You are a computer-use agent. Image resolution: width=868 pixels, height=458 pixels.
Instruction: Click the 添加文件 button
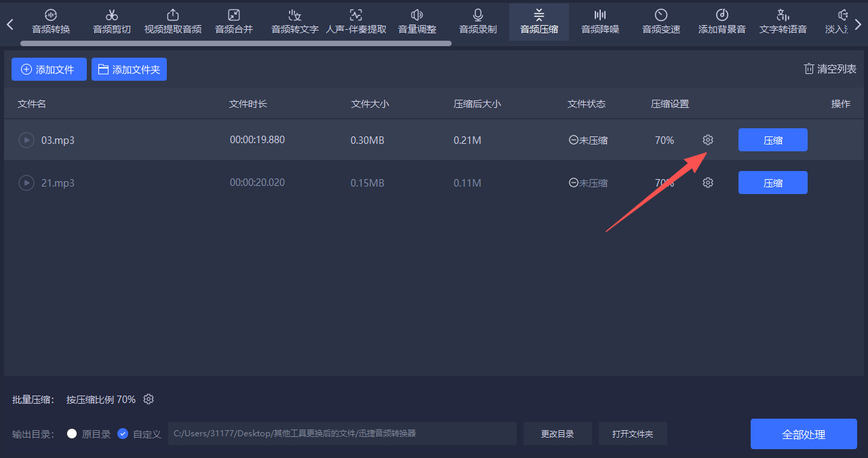point(49,69)
